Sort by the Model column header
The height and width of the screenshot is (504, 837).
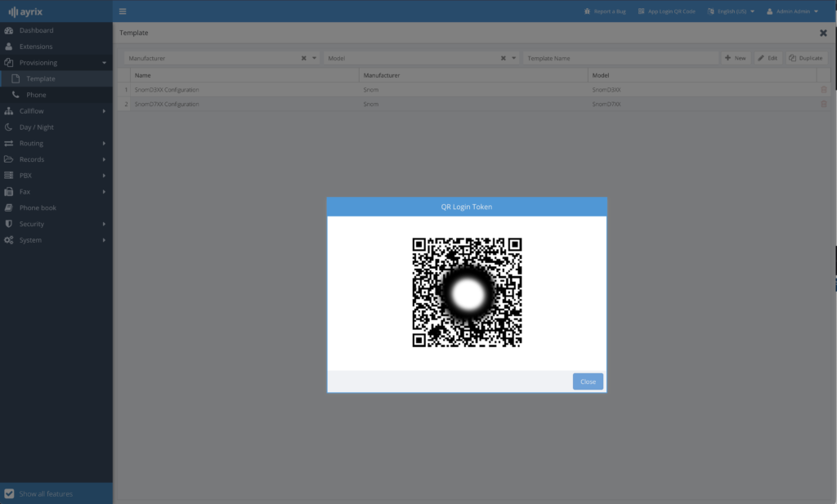[702, 75]
